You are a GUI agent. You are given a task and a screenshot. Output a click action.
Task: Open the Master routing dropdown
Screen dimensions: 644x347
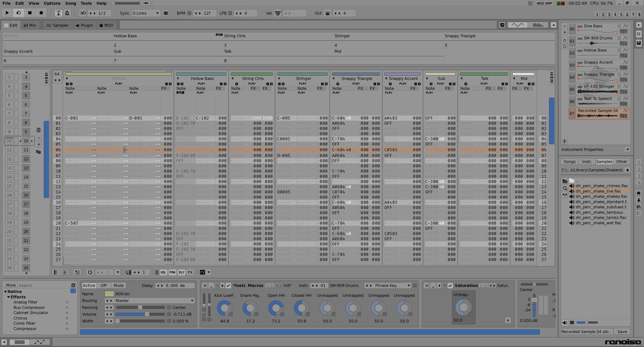click(192, 301)
